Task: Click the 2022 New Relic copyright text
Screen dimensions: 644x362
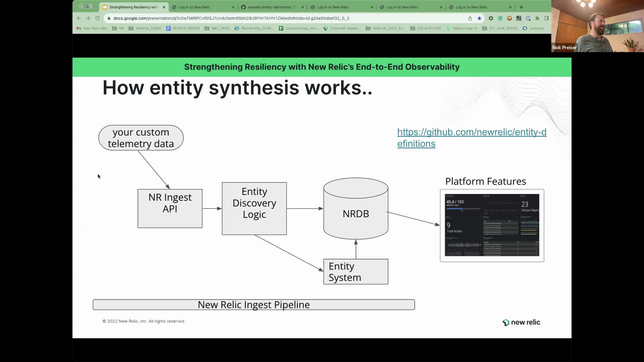Action: tap(143, 321)
